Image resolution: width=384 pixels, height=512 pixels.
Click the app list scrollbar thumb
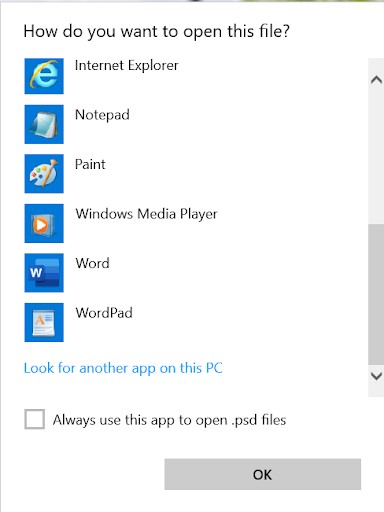[376, 295]
